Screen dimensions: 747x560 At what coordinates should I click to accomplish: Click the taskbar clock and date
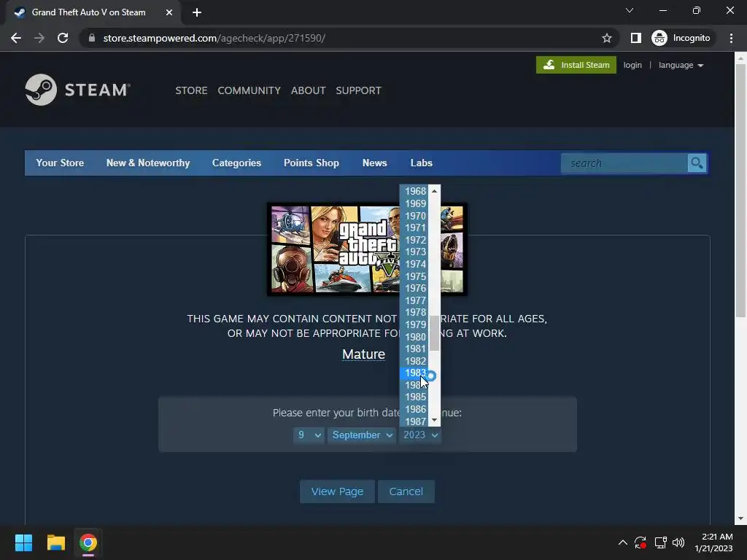pos(713,542)
